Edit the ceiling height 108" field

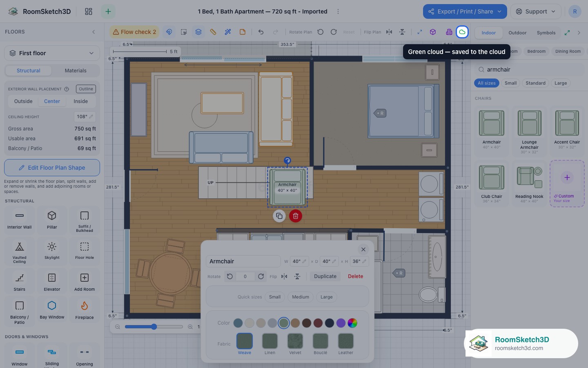pos(85,117)
